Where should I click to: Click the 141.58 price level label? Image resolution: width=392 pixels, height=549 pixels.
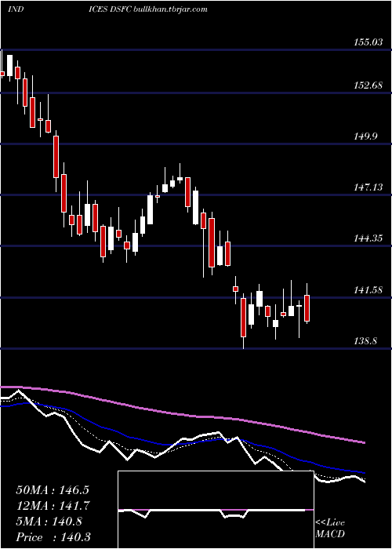tap(368, 290)
